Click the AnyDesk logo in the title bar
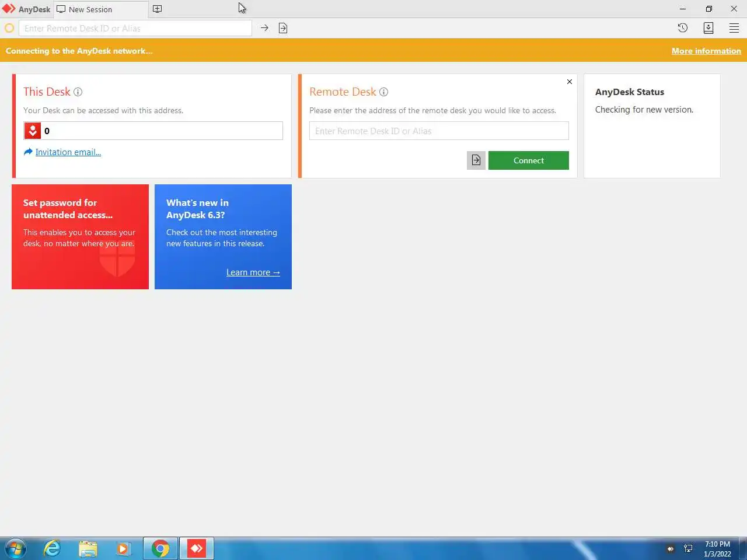Screen dimensions: 747x560 tap(9, 9)
